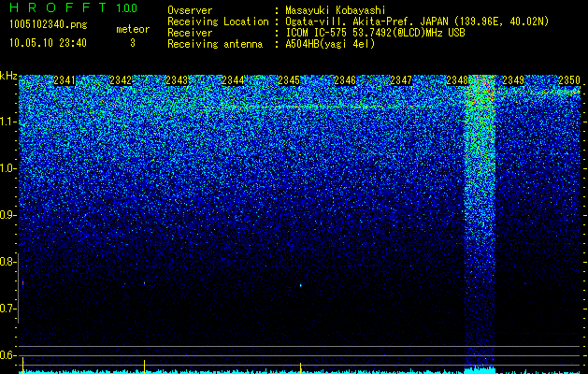Click the 0.7 frequency axis label
Viewport: 588px width, 374px height.
point(7,309)
